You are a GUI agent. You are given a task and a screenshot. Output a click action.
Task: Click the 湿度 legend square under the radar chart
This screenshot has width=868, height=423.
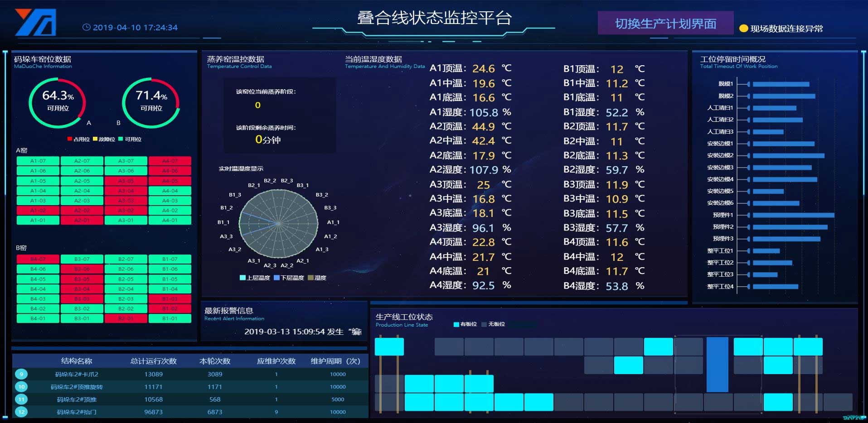coord(310,278)
